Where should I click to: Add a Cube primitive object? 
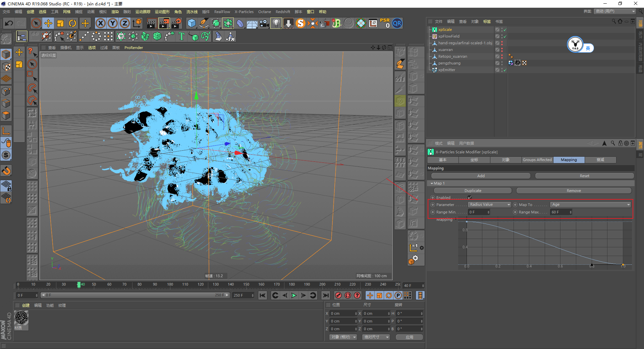[192, 23]
